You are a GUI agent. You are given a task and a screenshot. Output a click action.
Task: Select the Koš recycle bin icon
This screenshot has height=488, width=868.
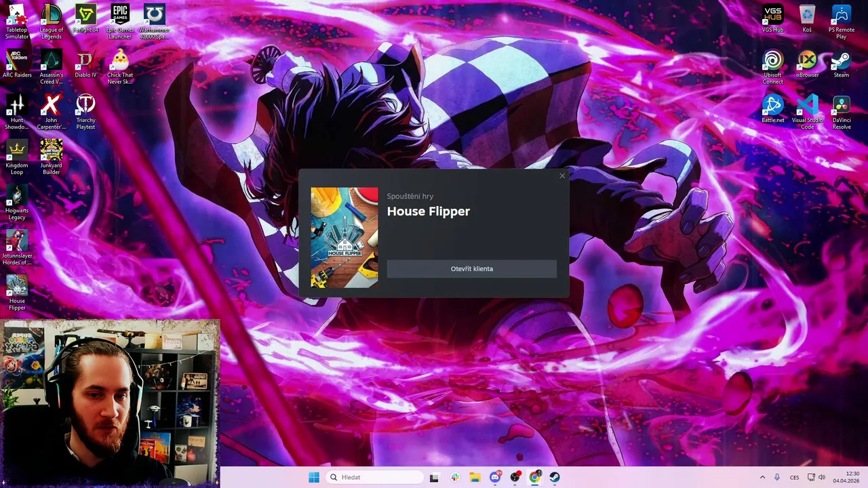tap(807, 19)
